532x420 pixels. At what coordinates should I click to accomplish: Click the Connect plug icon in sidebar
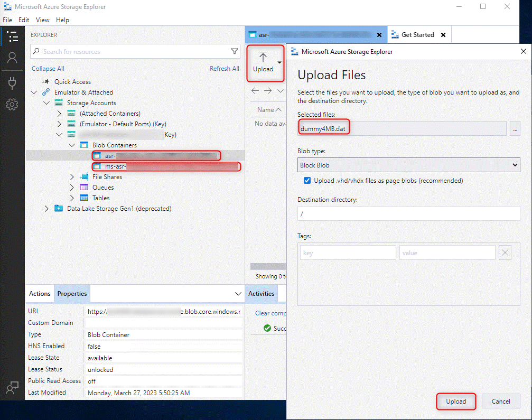[12, 82]
